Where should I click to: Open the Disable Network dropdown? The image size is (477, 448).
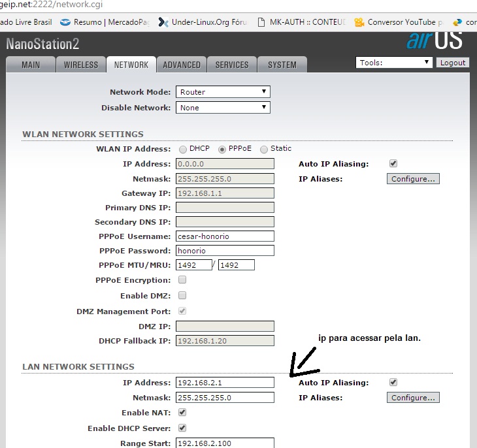tap(223, 108)
